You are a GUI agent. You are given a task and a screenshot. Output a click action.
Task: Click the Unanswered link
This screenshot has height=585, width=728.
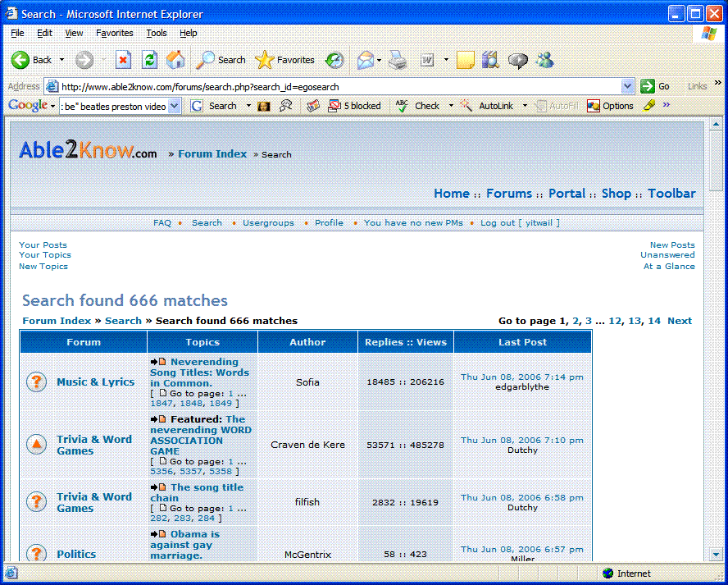[667, 254]
